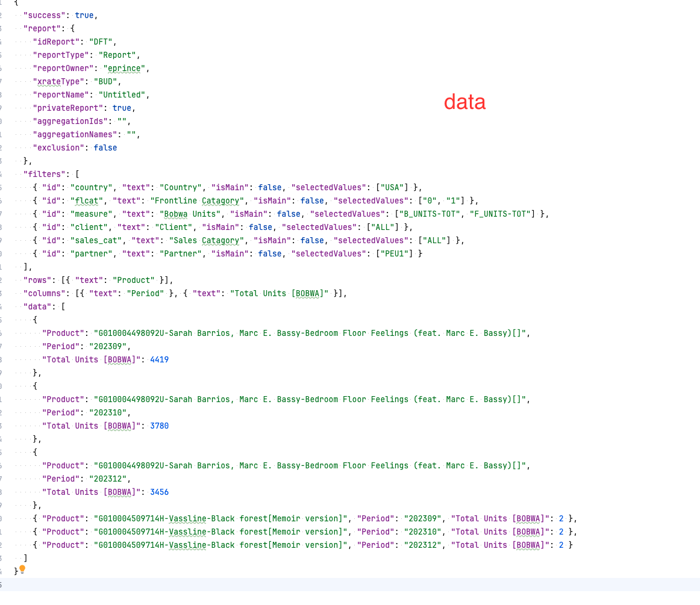Click the red "data" annotation label
The height and width of the screenshot is (605, 700).
click(464, 102)
